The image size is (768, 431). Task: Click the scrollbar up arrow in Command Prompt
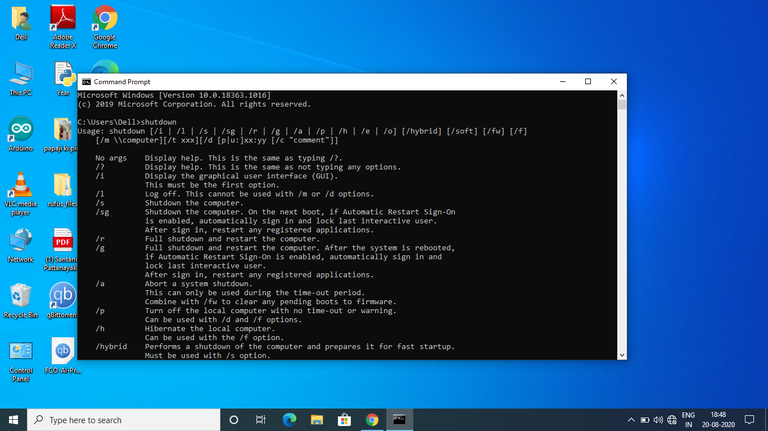[x=622, y=95]
